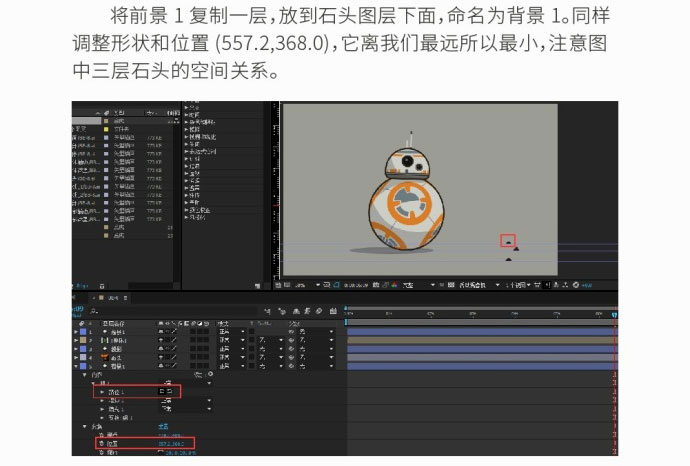The image size is (690, 466).
Task: Toggle shy switch on layer 3
Action: pyautogui.click(x=161, y=349)
